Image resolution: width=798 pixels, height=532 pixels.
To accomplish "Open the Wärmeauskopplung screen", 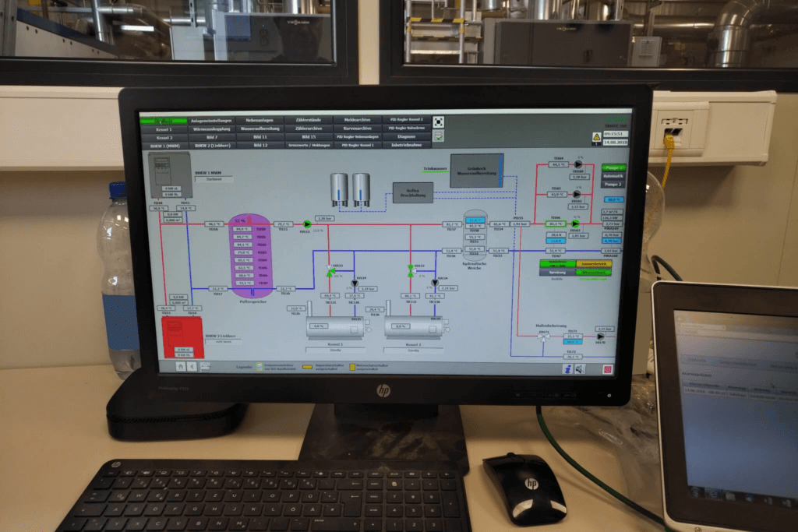I will tap(211, 129).
